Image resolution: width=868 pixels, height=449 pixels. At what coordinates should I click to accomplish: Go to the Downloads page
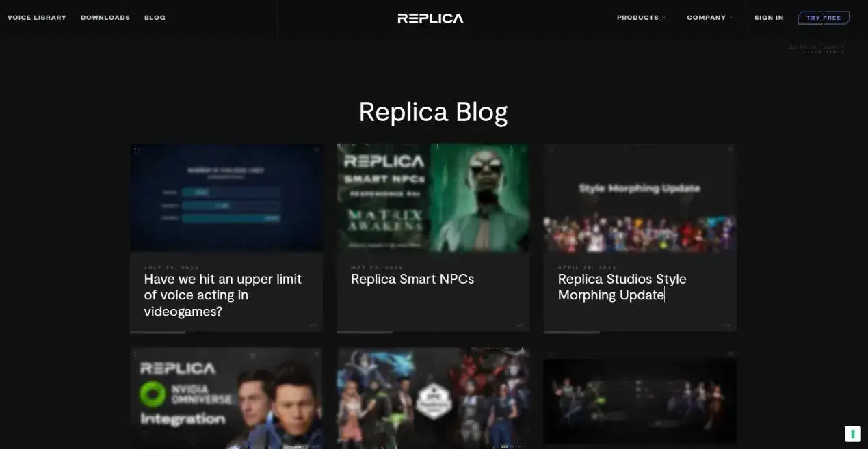pyautogui.click(x=105, y=18)
